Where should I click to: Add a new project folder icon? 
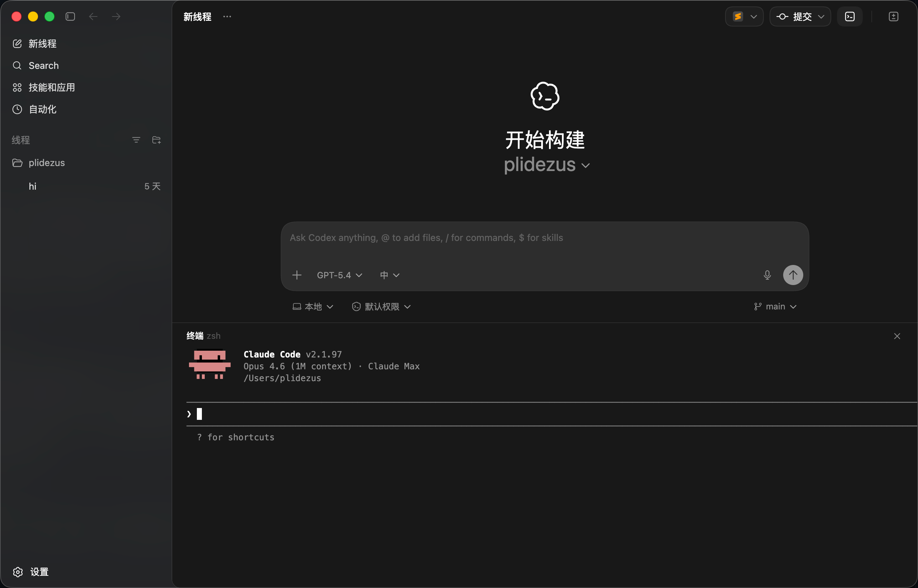156,140
